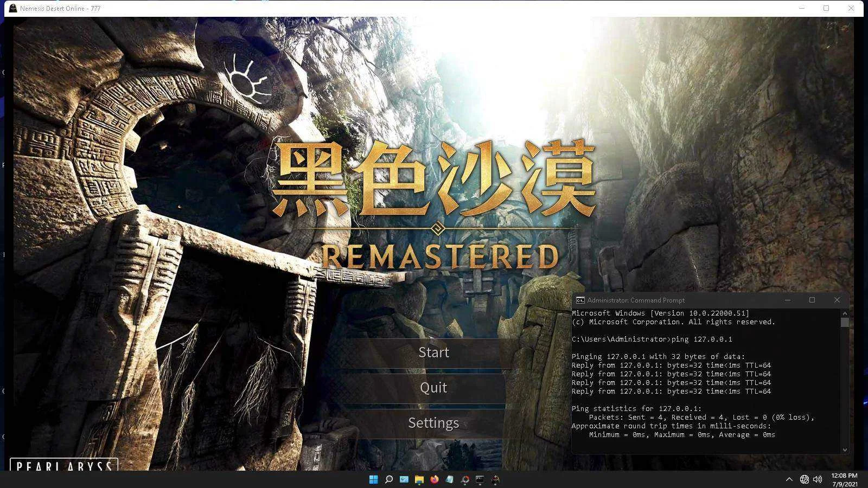The image size is (868, 488).
Task: Show hidden system tray icons
Action: click(789, 479)
